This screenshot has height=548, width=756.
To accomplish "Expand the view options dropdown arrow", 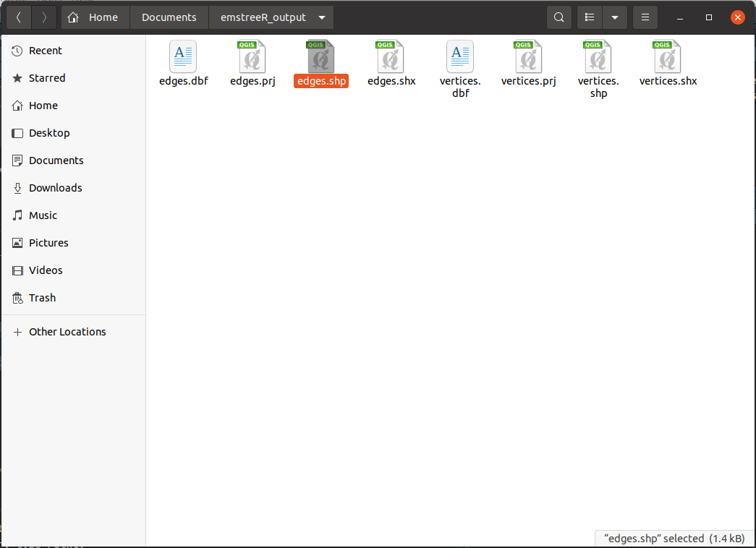I will 614,17.
